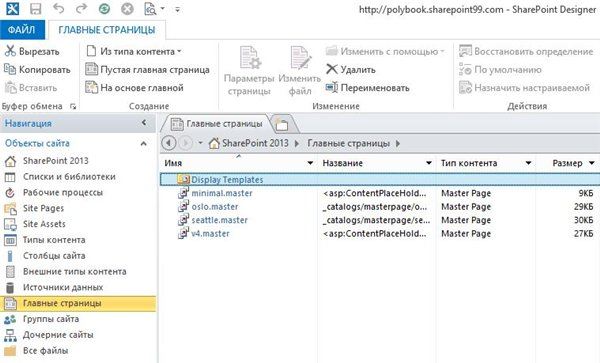The image size is (600, 363).
Task: Click the Redo arrow icon
Action: click(x=82, y=8)
